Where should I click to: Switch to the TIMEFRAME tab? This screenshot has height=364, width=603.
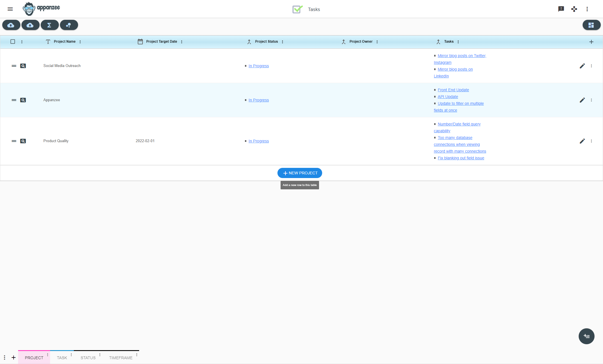tap(121, 358)
